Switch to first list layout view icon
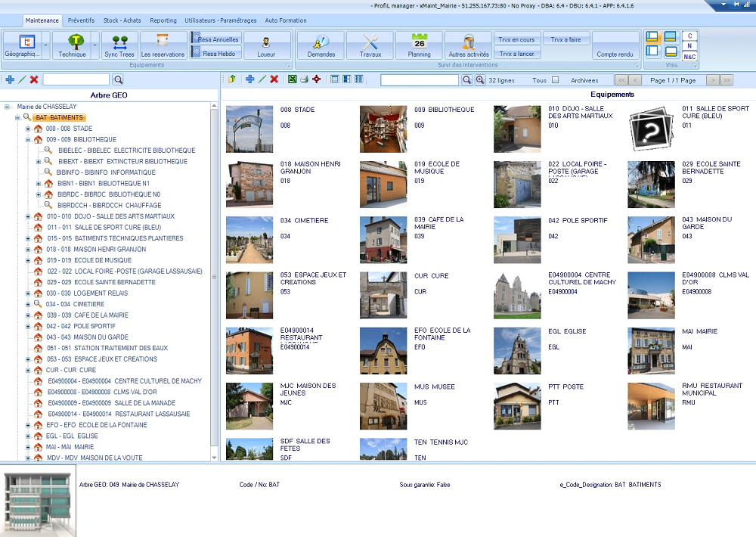Image resolution: width=756 pixels, height=537 pixels. click(335, 79)
